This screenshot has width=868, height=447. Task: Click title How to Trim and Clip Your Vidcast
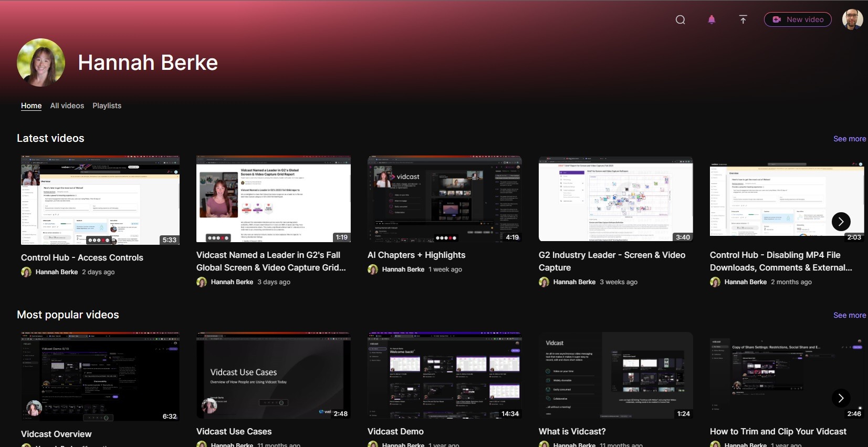[x=778, y=431]
